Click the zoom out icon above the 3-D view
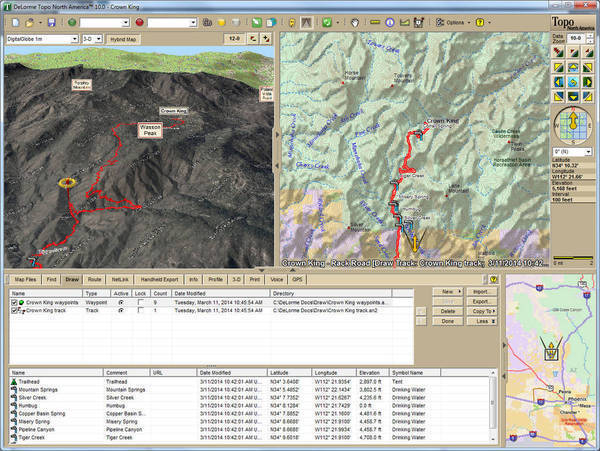Viewport: 600px width, 451px height. click(253, 39)
